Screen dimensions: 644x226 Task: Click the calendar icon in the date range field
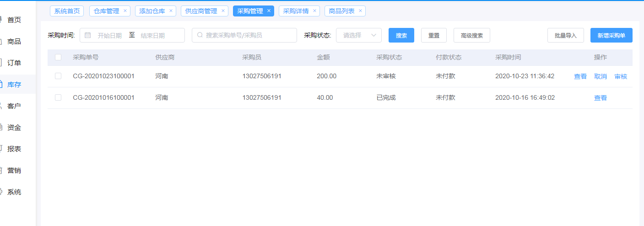[88, 35]
